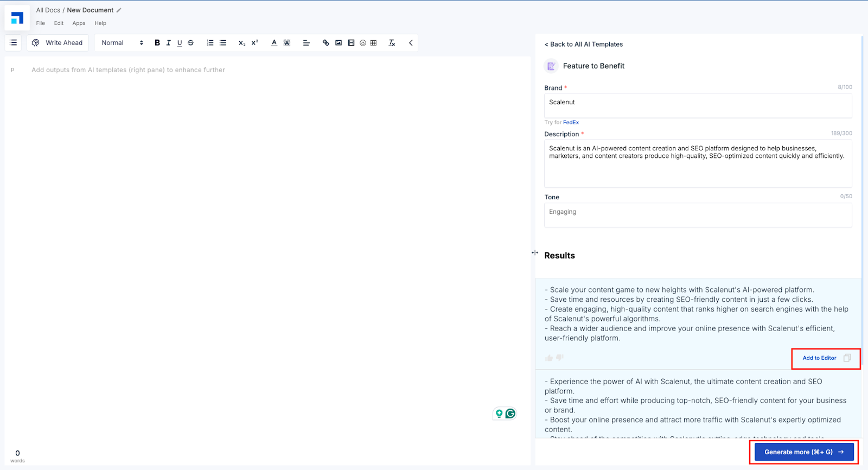
Task: Toggle underline formatting
Action: pyautogui.click(x=180, y=43)
